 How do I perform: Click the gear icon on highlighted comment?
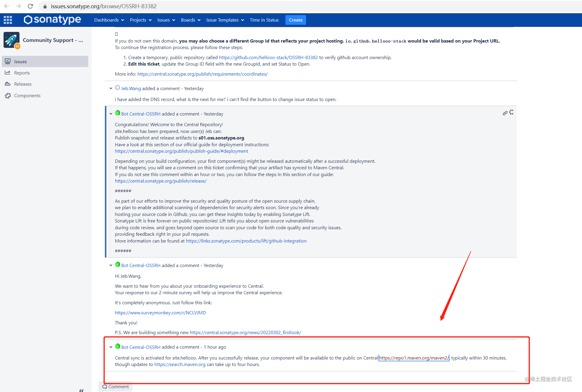[x=511, y=112]
